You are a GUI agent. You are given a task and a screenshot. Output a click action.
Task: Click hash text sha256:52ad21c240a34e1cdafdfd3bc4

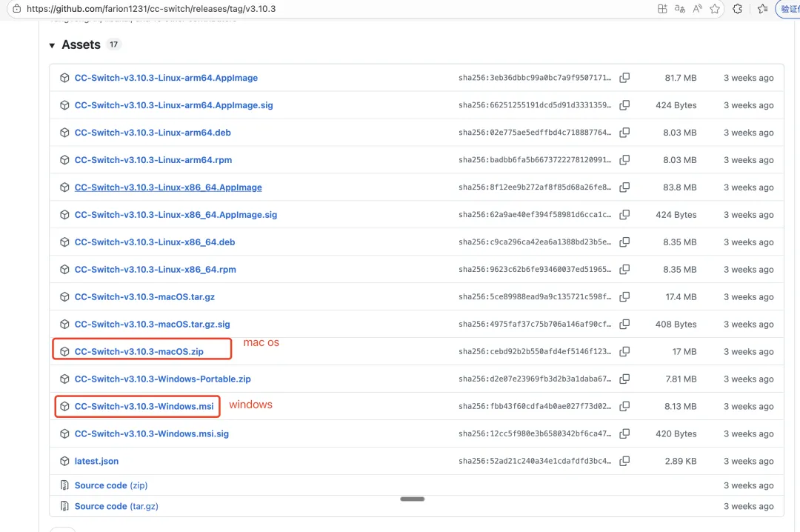(535, 461)
